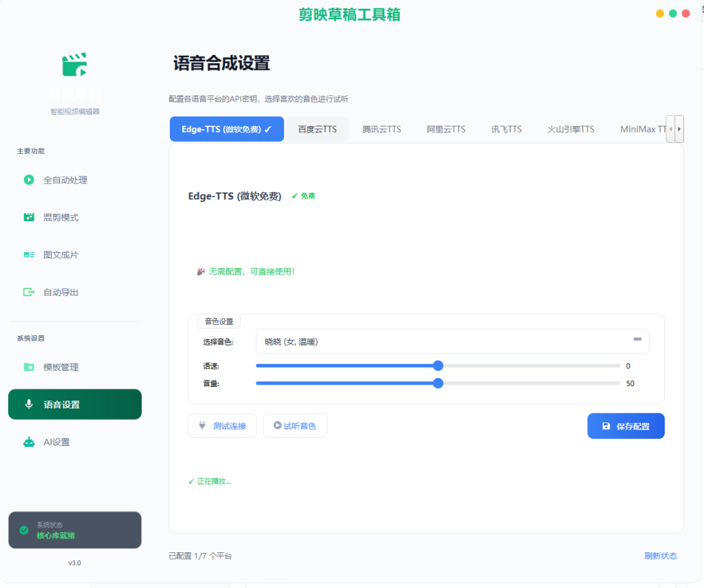704x588 pixels.
Task: Click the folder star icon beside 模板管理
Action: pos(29,367)
